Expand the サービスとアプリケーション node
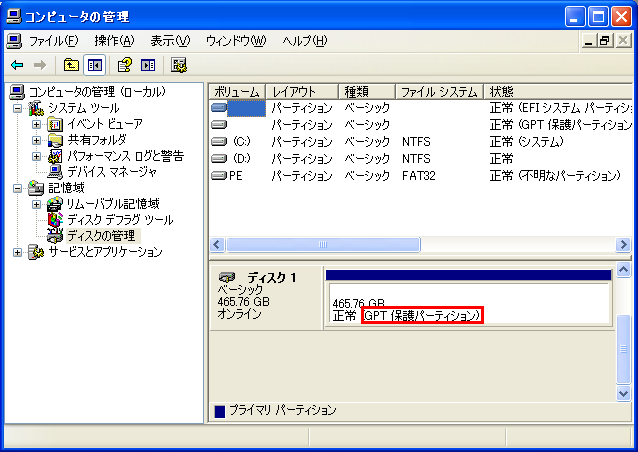Viewport: 638px width, 452px height. (x=17, y=252)
